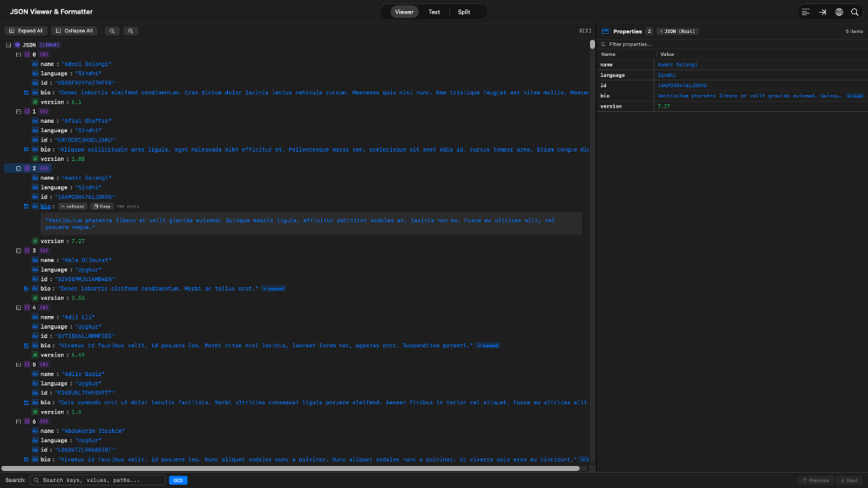This screenshot has height=488, width=868.
Task: Switch to the Text tab
Action: tap(434, 12)
